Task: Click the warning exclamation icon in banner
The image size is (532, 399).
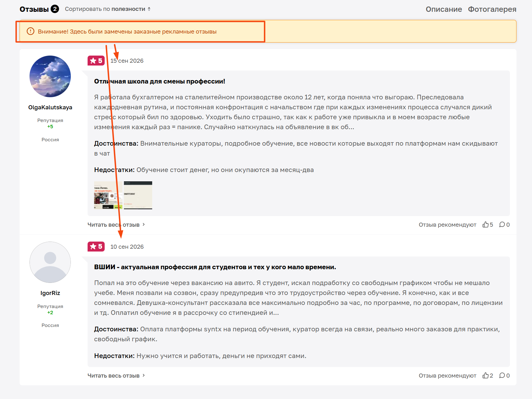Action: (x=30, y=31)
